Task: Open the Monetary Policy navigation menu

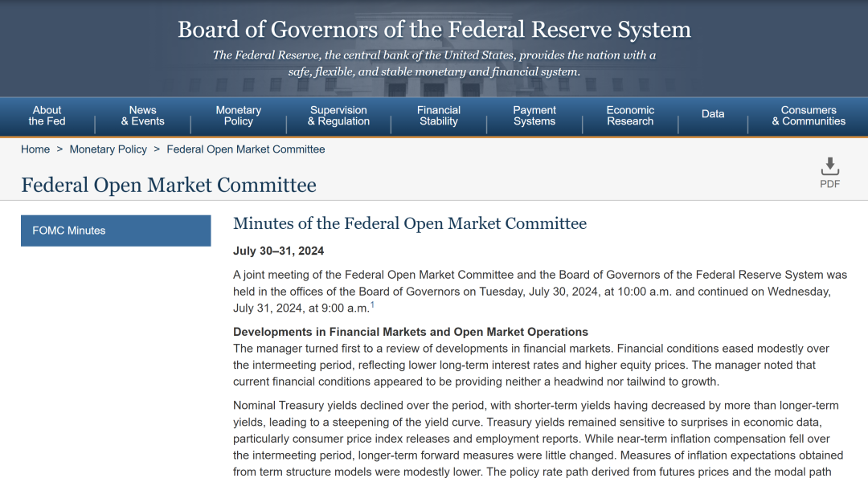Action: point(239,116)
